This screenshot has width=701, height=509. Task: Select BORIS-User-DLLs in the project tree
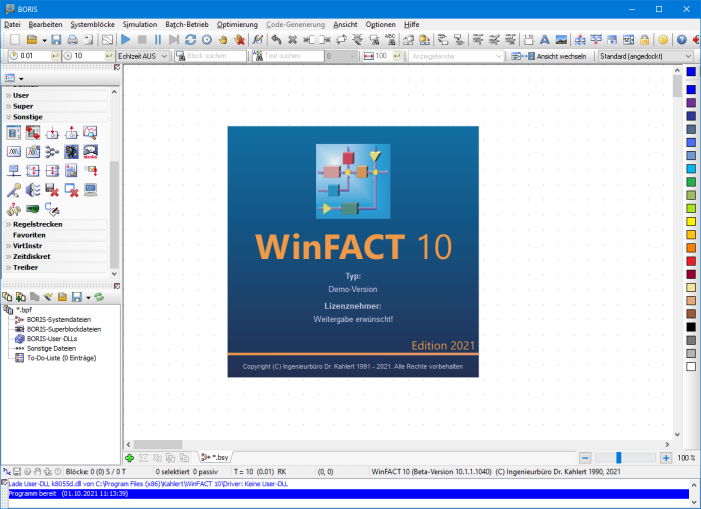[x=52, y=339]
